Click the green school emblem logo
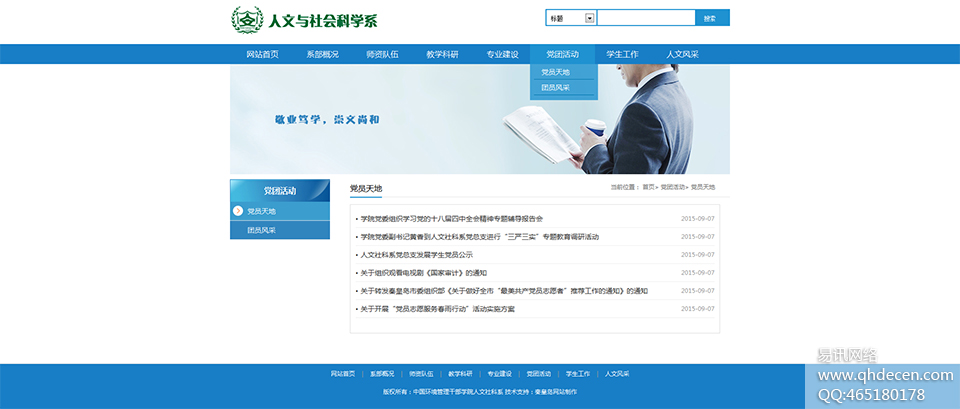The width and height of the screenshot is (960, 409). point(247,20)
